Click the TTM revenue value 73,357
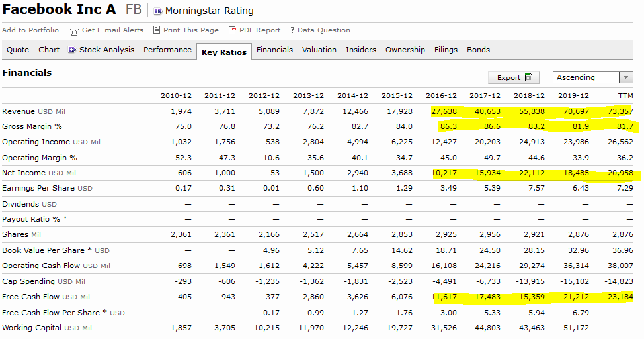 point(620,111)
